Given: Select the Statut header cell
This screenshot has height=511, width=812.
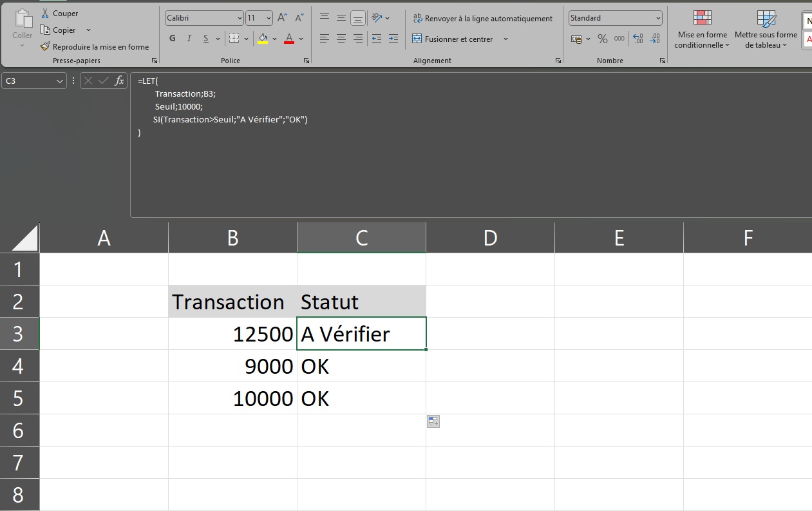Looking at the screenshot, I should click(x=361, y=302).
